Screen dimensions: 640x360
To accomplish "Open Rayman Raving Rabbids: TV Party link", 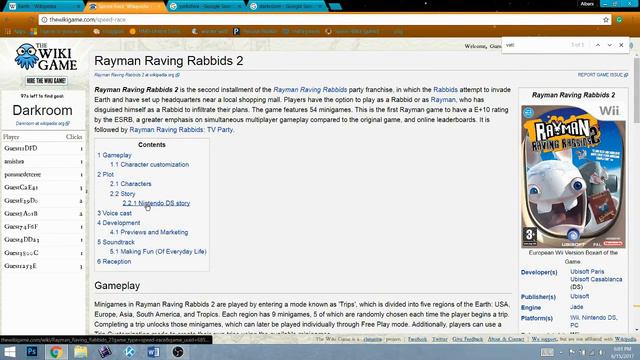I will coord(181,130).
